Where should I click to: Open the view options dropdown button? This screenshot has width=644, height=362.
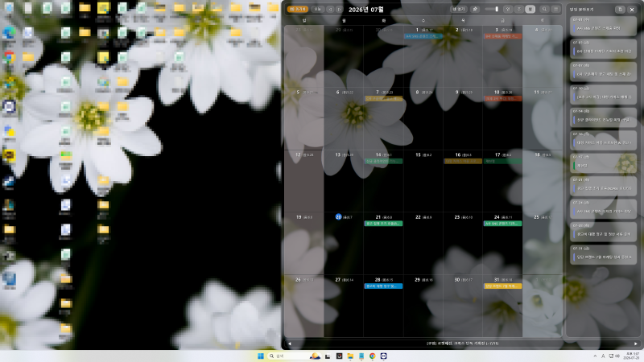458,9
